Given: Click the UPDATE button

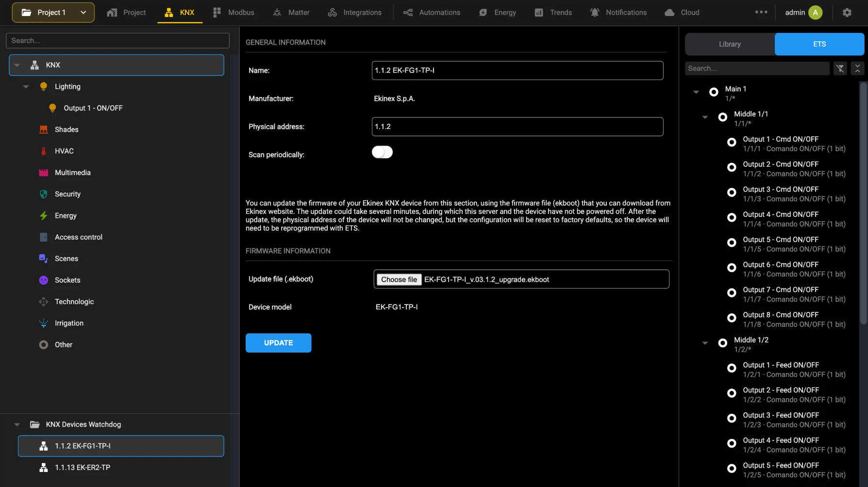Looking at the screenshot, I should (x=278, y=343).
